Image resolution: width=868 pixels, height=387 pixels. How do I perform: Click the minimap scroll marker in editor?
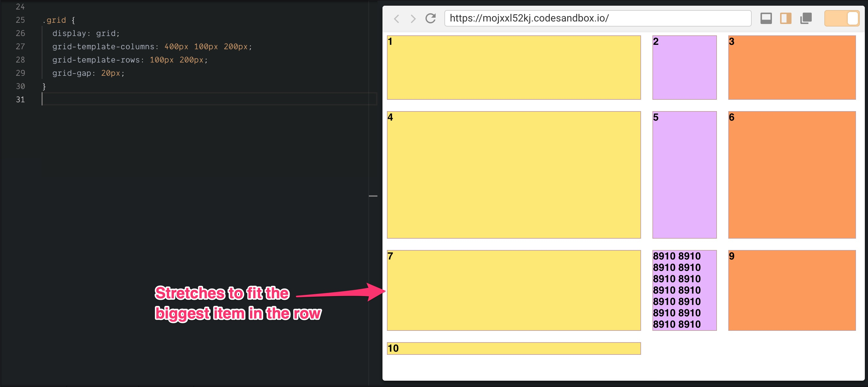click(373, 196)
